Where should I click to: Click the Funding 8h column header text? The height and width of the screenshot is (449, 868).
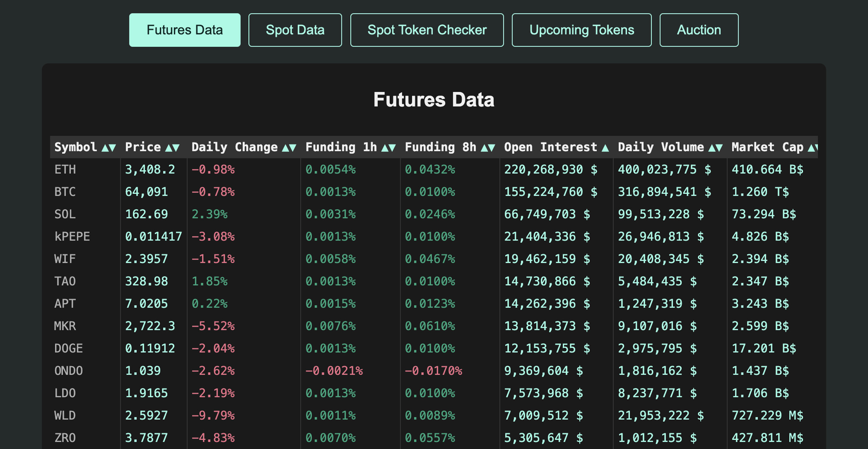coord(441,147)
